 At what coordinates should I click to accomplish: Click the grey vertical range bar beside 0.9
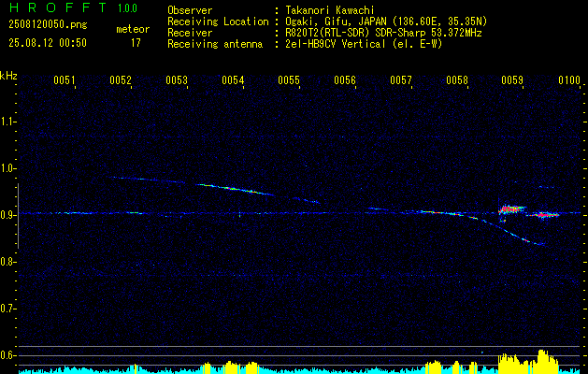coord(18,216)
